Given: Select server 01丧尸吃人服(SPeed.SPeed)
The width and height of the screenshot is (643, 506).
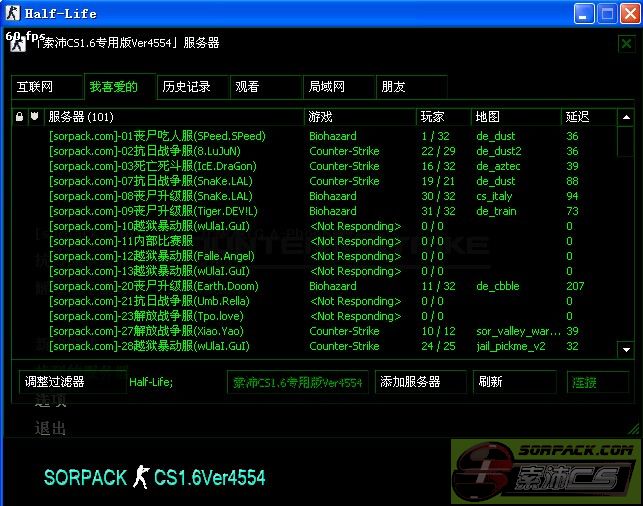Looking at the screenshot, I should [x=157, y=136].
